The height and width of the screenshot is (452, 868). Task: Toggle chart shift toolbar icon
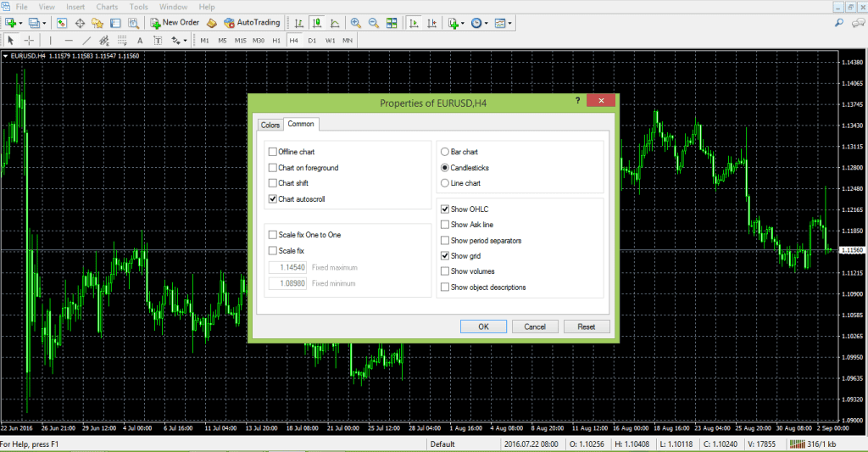pyautogui.click(x=431, y=23)
